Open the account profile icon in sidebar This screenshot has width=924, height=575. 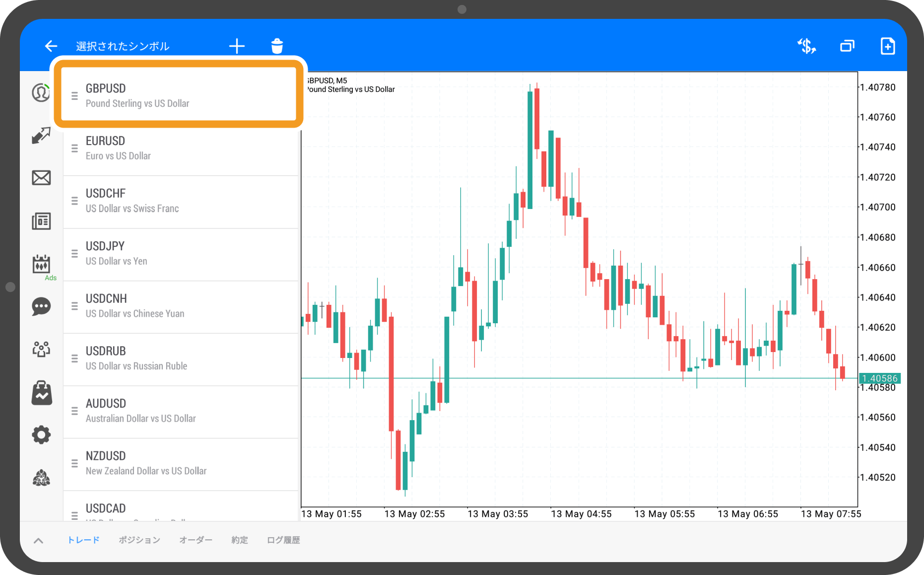(41, 92)
